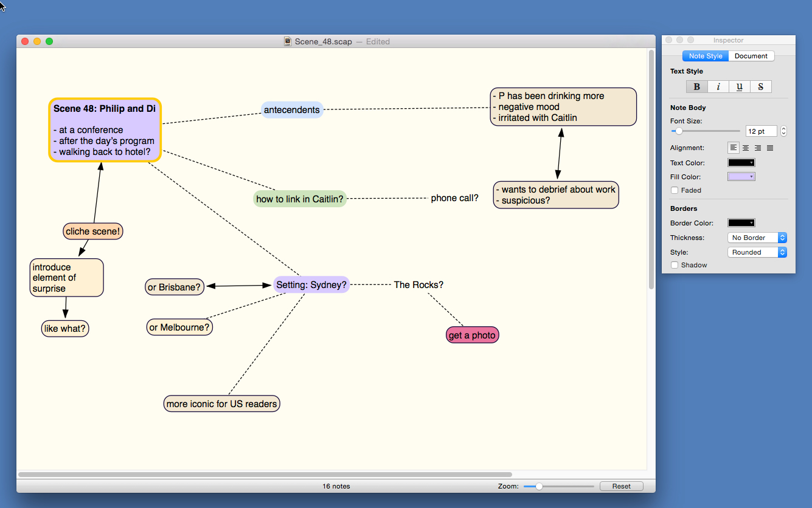
Task: Set alignment to center
Action: [x=746, y=148]
